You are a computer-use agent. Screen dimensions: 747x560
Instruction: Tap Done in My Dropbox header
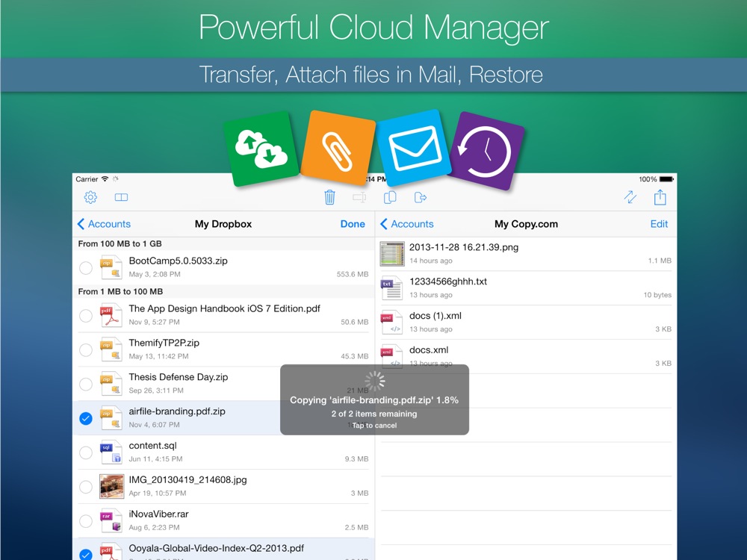[x=353, y=224]
